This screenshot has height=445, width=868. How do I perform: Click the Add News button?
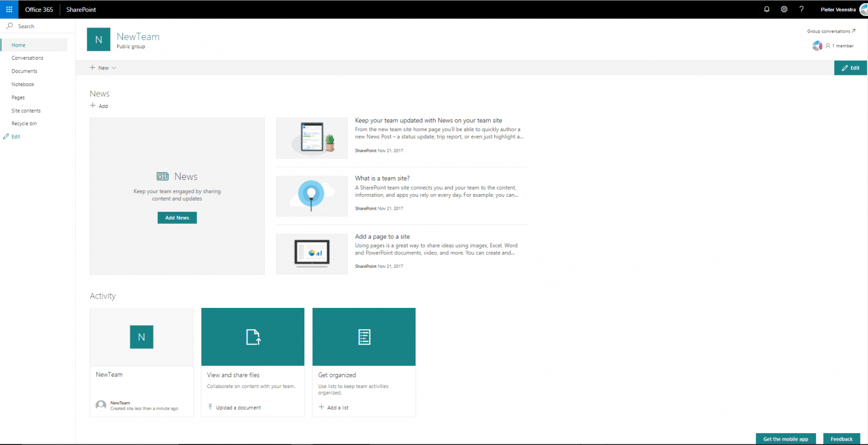[x=177, y=218]
